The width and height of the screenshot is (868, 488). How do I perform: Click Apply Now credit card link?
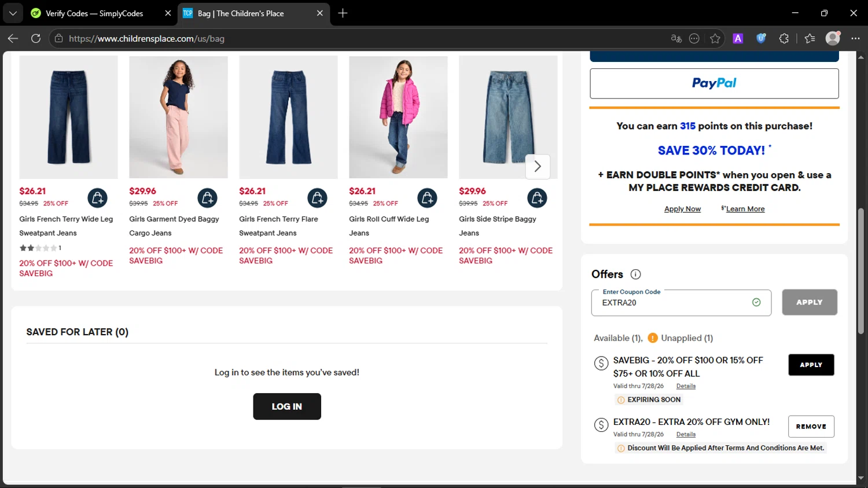(682, 209)
